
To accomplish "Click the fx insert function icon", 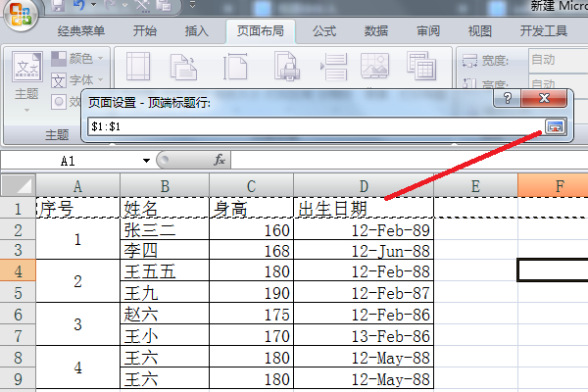I will 220,160.
